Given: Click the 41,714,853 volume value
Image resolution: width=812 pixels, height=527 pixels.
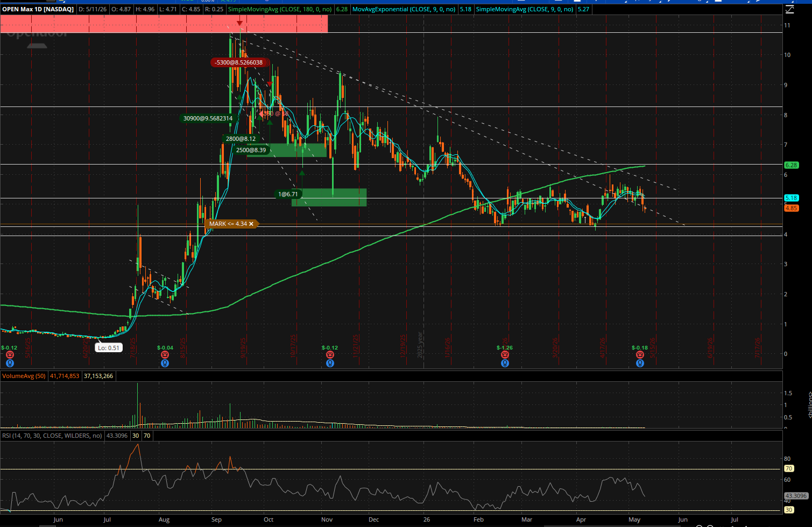Looking at the screenshot, I should point(65,376).
